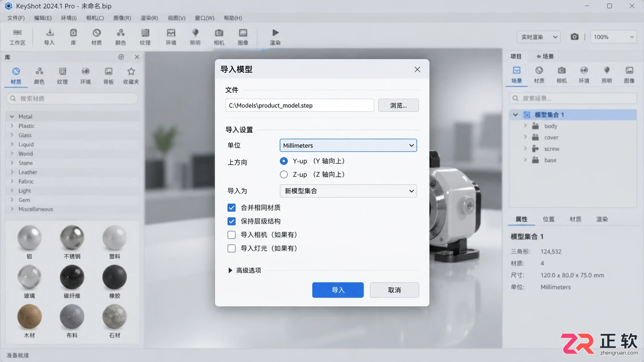Click the blue 导入 button in dialog

point(338,290)
